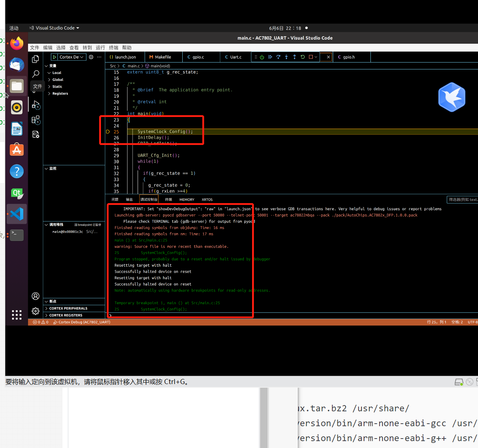Switch to the MEMORY panel tab
This screenshot has height=448, width=478.
point(187,199)
